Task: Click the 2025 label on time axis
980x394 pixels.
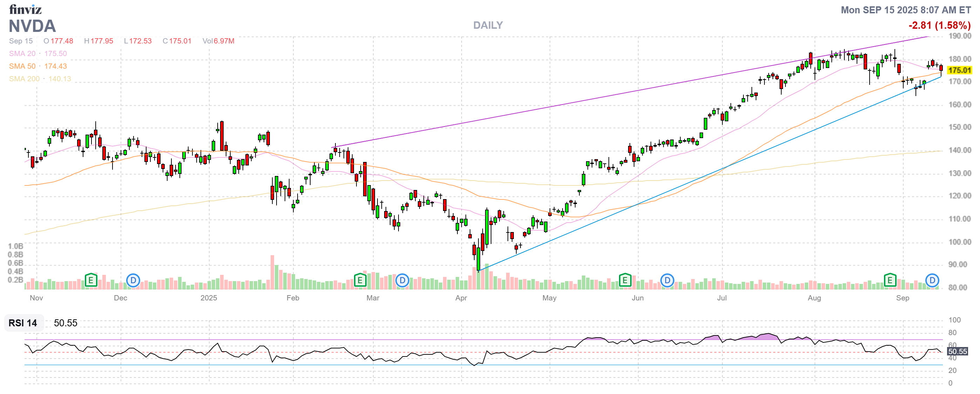Action: (x=209, y=298)
